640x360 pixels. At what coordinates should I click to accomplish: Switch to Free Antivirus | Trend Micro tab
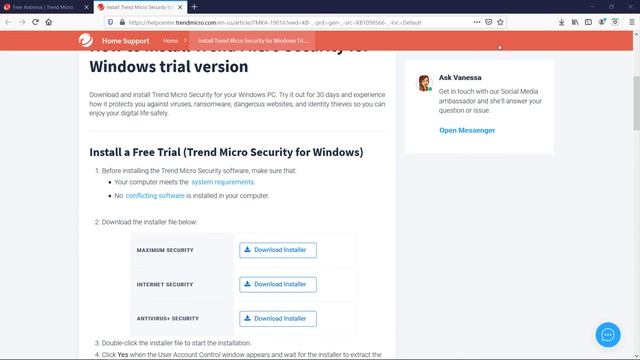[x=42, y=7]
